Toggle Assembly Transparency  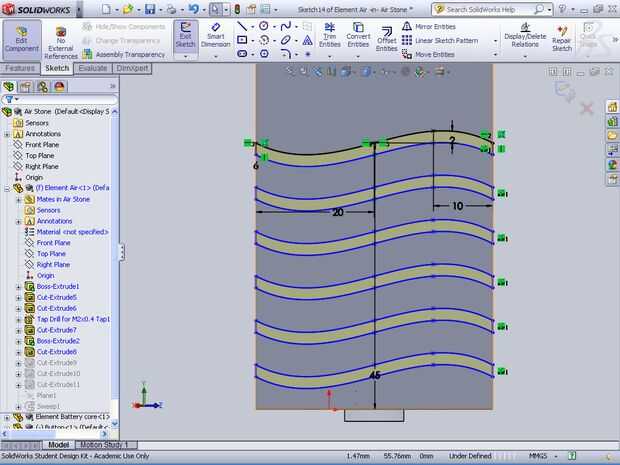tap(124, 54)
